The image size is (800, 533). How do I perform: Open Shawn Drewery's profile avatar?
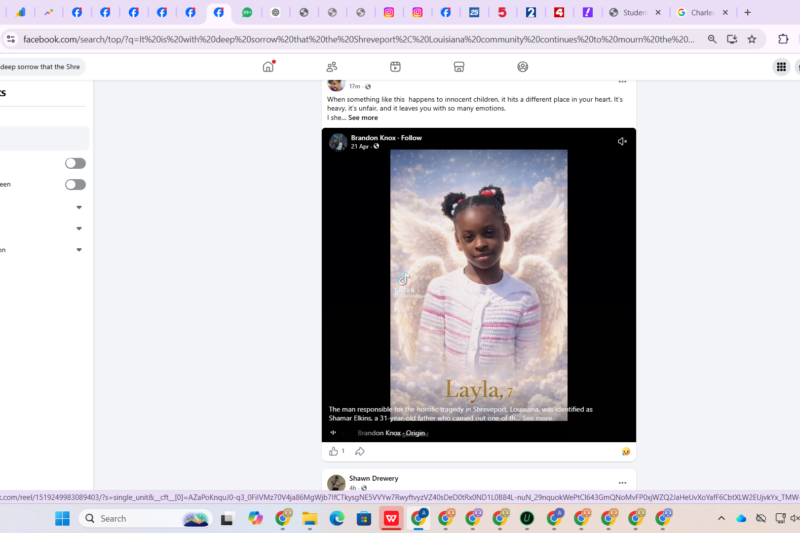click(336, 483)
